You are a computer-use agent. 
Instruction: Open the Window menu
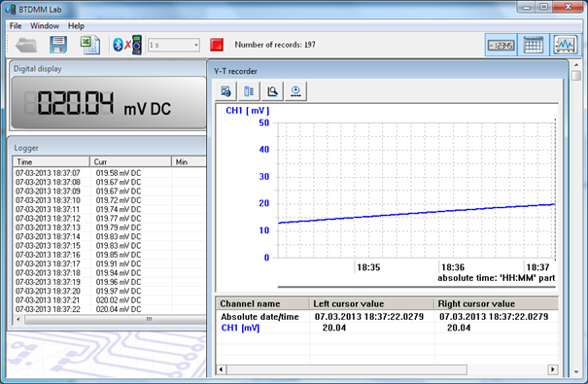45,26
